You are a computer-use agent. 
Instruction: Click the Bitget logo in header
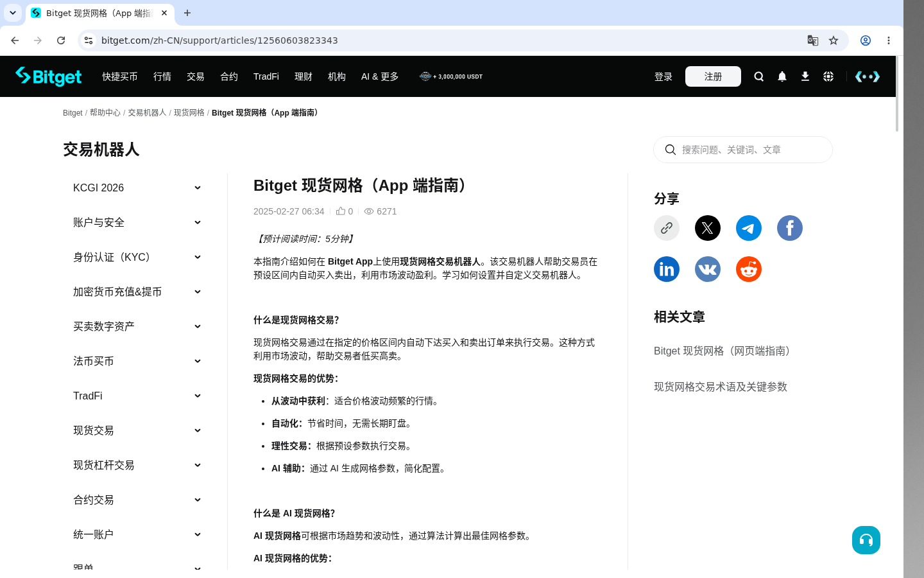click(49, 76)
